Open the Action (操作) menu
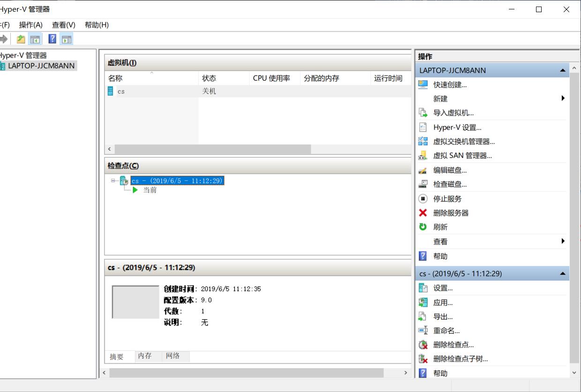This screenshot has height=392, width=581. [30, 25]
